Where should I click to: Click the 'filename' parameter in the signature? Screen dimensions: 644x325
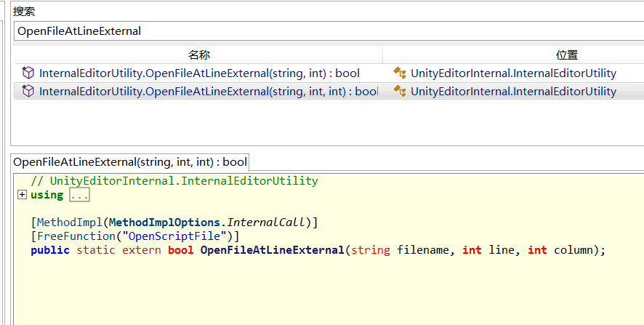click(x=422, y=250)
